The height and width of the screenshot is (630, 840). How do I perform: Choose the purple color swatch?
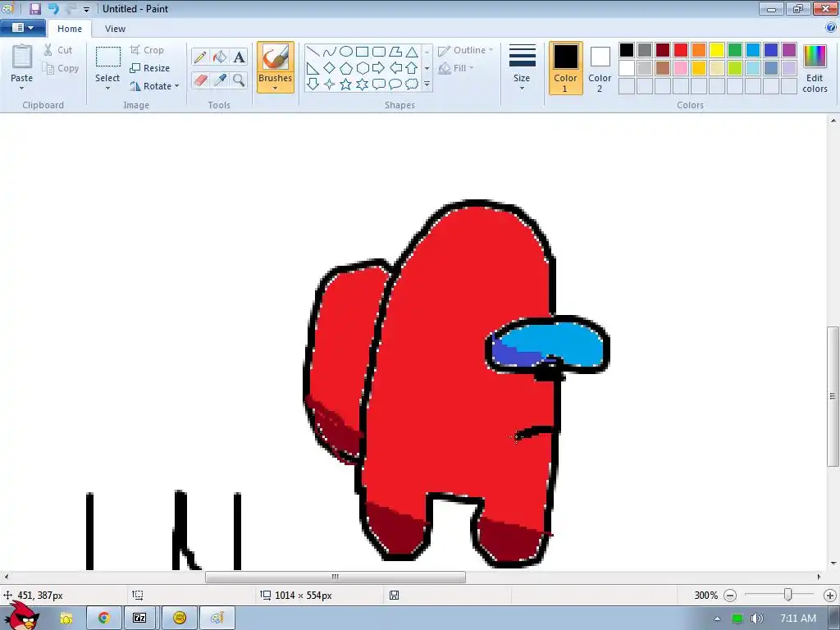tap(788, 50)
